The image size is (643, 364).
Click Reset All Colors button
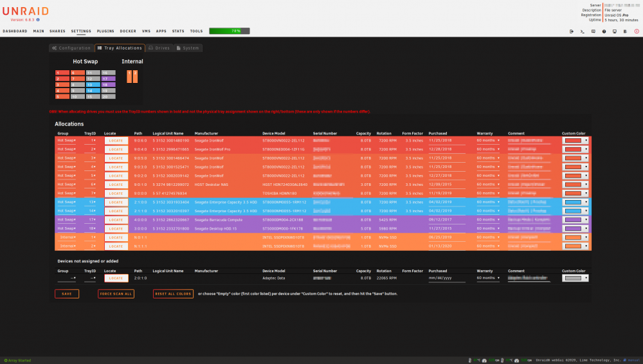(173, 294)
